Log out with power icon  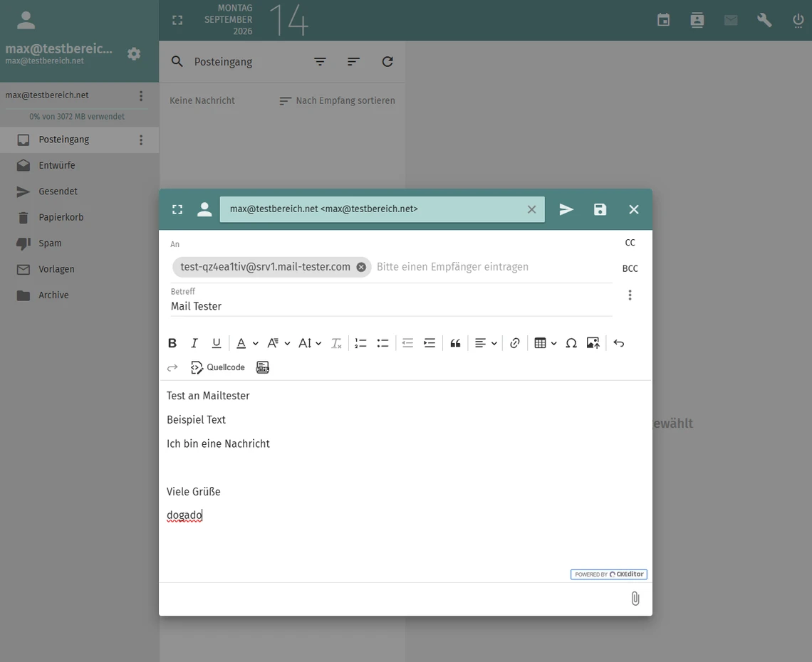point(798,20)
